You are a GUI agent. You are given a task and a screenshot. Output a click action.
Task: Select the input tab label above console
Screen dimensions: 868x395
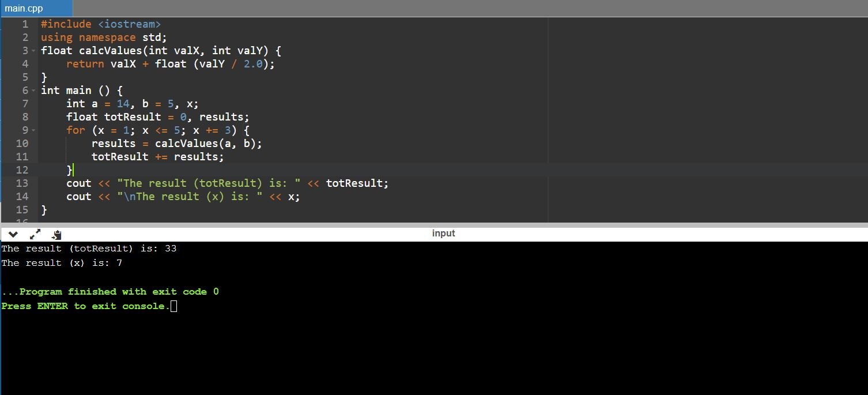443,233
